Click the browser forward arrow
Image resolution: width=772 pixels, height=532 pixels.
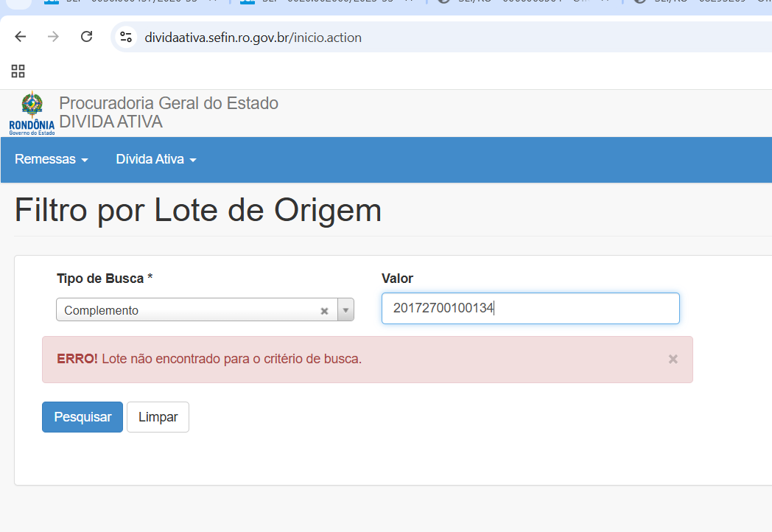(53, 37)
